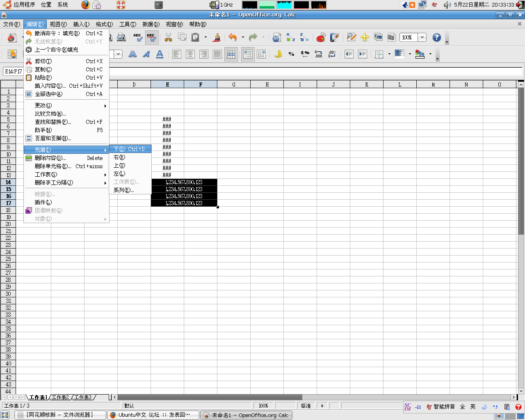Open the Undo history dropdown arrow
The height and width of the screenshot is (420, 525).
(243, 37)
